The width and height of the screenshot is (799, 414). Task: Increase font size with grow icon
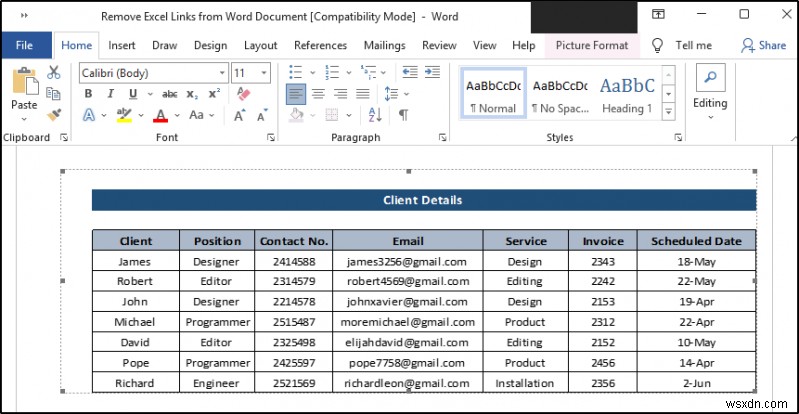click(239, 115)
